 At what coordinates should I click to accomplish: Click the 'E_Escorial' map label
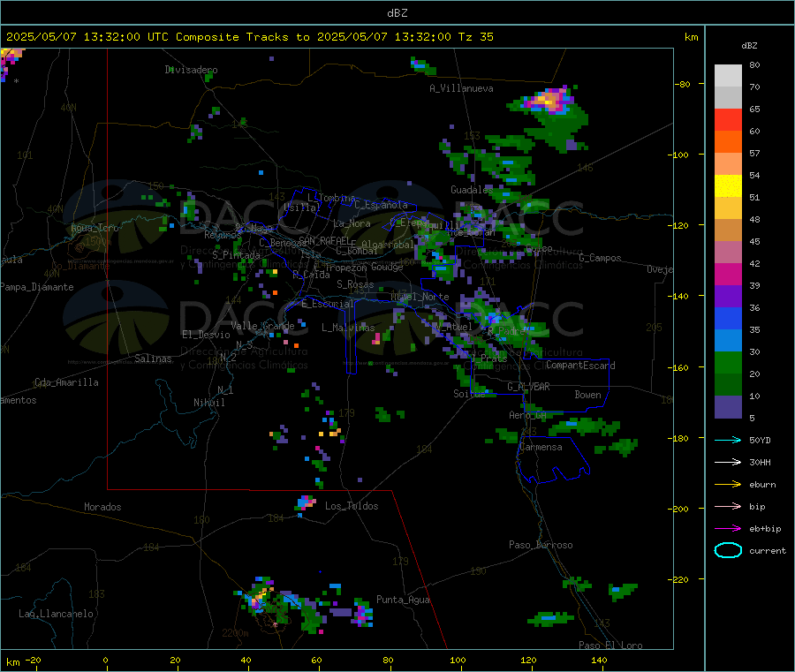pos(328,304)
